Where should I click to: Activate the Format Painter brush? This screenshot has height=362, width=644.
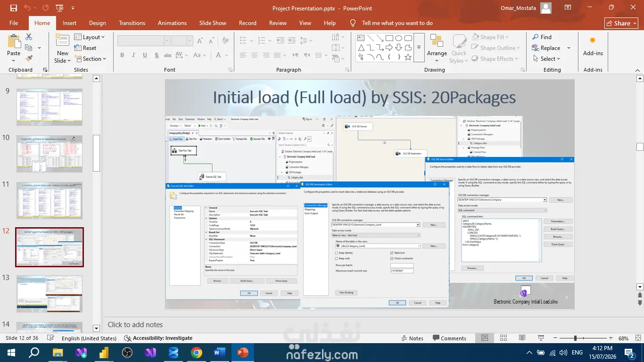point(29,58)
